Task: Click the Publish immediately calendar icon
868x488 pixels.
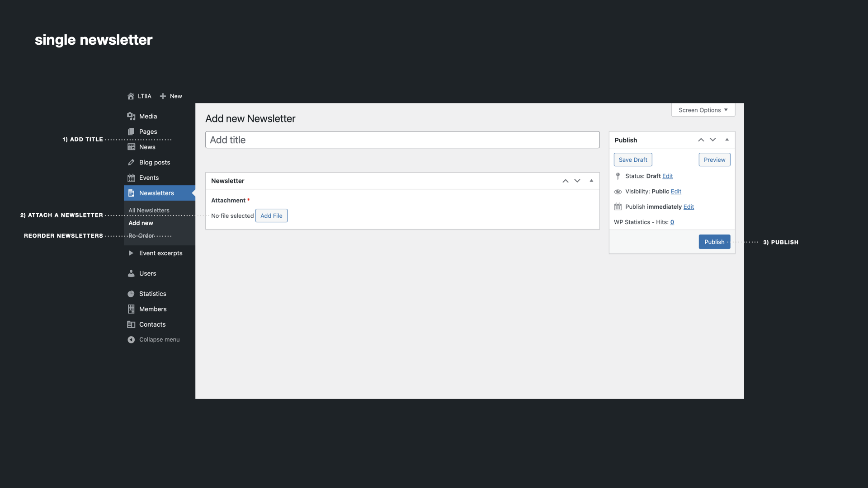Action: pos(618,206)
